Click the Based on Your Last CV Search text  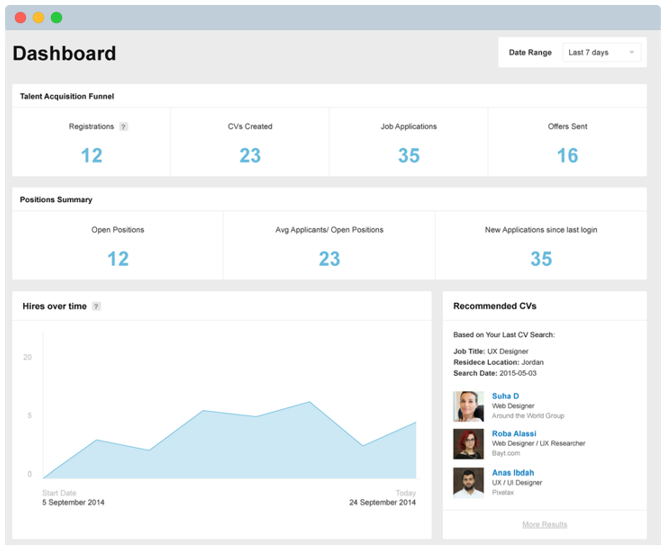click(x=504, y=335)
